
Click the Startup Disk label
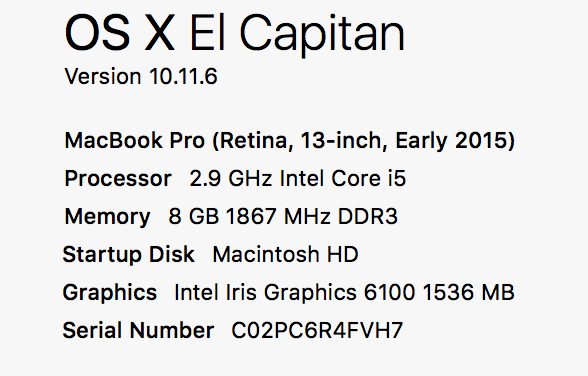pyautogui.click(x=129, y=255)
